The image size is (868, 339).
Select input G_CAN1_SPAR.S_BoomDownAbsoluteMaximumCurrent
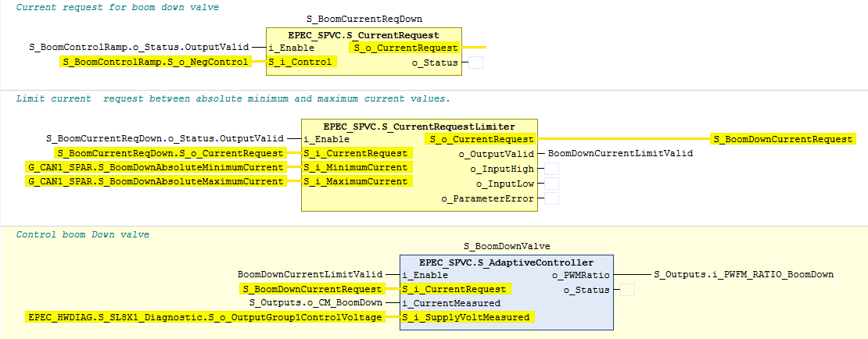click(156, 182)
